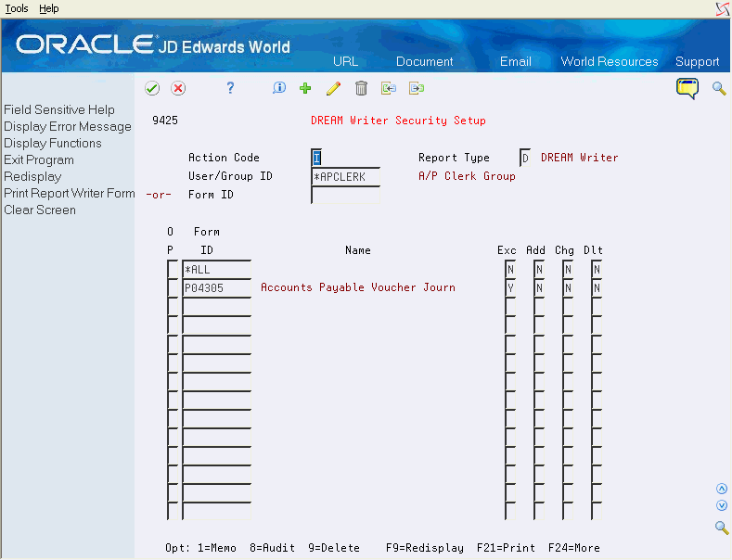Click the export arrow-right toolbar icon
The height and width of the screenshot is (560, 732).
pos(417,88)
